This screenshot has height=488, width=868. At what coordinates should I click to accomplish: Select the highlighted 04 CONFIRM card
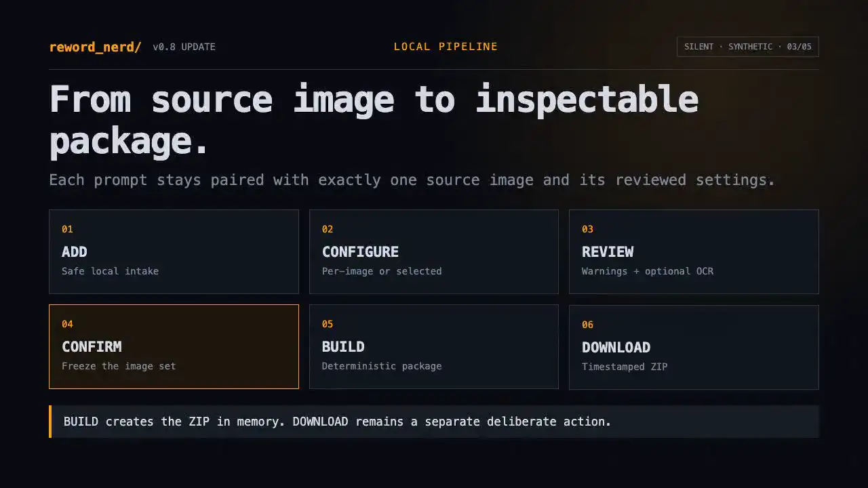[x=174, y=346]
